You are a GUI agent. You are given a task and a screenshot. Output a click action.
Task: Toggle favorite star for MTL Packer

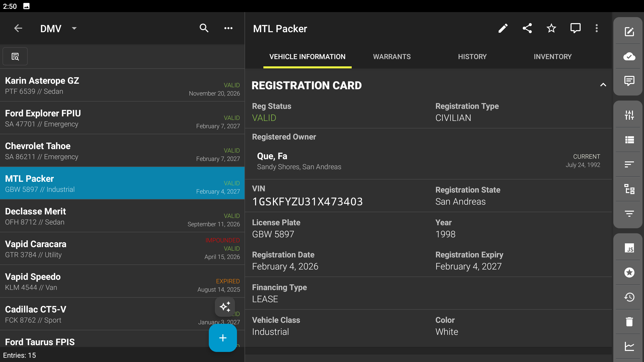(551, 28)
